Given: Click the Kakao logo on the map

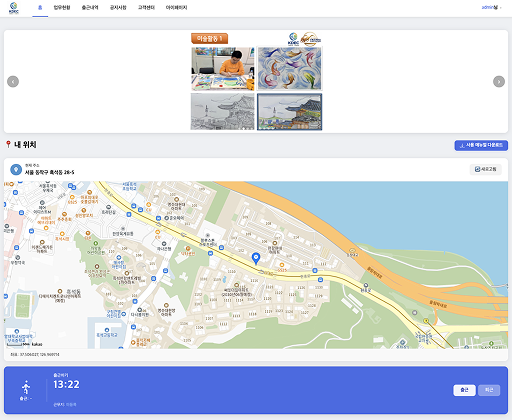Looking at the screenshot, I should 37,344.
